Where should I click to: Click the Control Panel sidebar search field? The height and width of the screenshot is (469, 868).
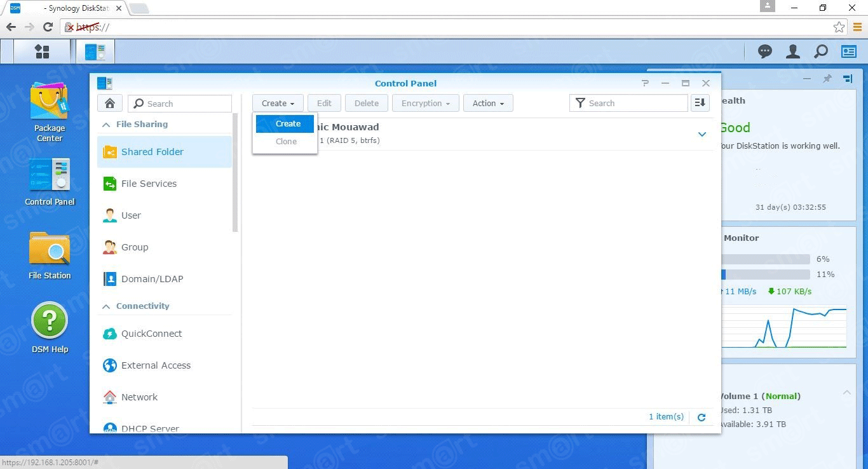click(180, 104)
